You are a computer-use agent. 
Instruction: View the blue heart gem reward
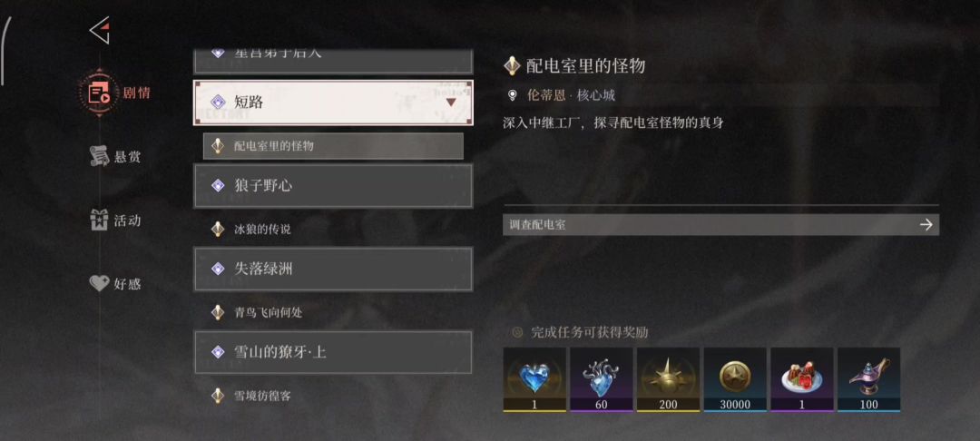(x=534, y=379)
